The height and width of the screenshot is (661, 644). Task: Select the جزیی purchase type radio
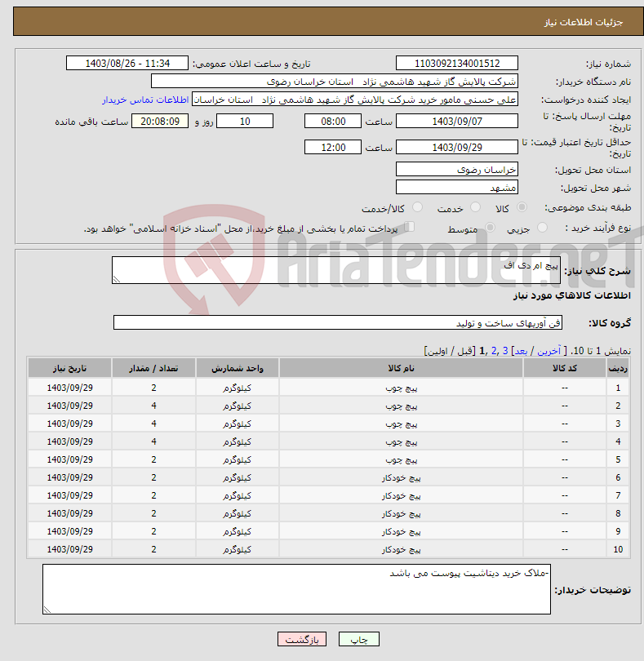[542, 228]
